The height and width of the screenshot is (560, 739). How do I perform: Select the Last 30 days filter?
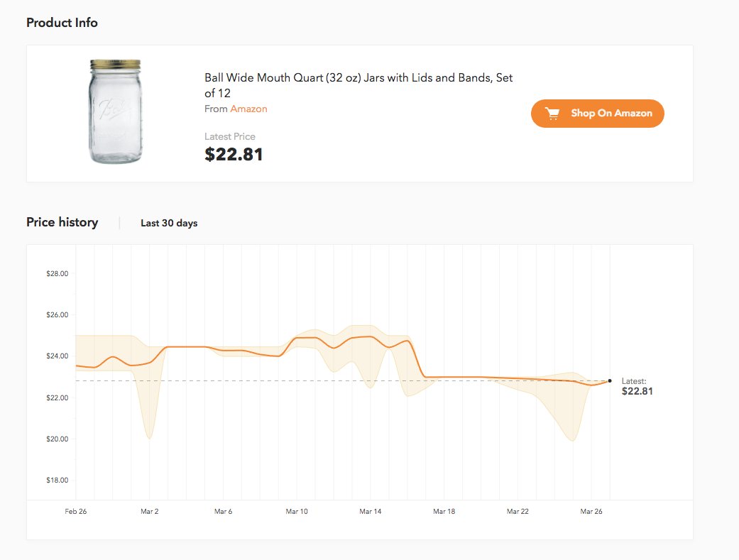(x=169, y=223)
